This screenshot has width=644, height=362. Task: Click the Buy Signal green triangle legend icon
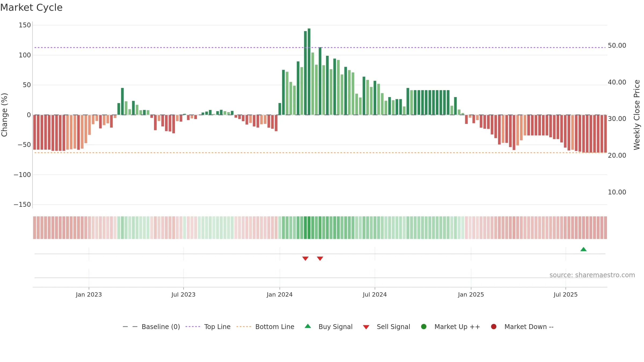[x=308, y=326]
